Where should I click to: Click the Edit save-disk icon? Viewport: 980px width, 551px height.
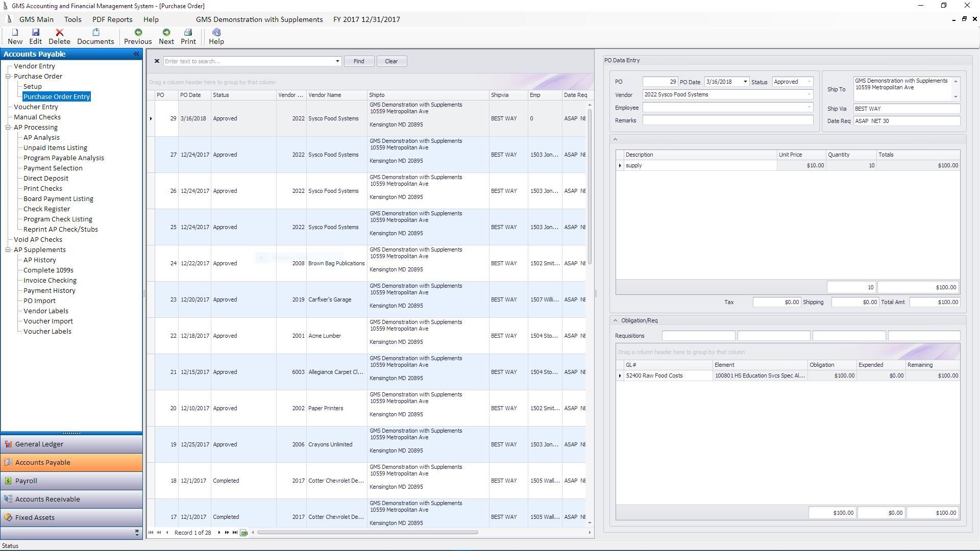coord(35,33)
